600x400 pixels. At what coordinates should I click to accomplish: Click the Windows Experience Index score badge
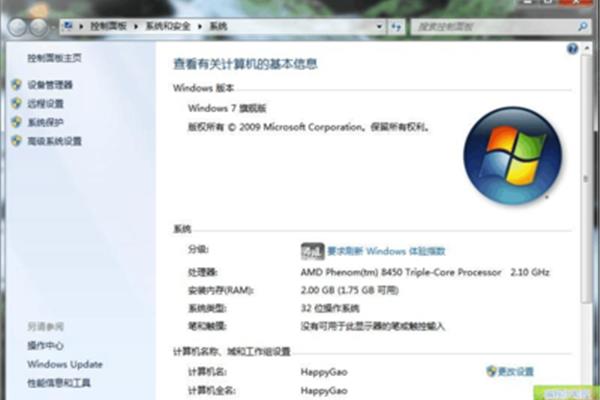[312, 251]
